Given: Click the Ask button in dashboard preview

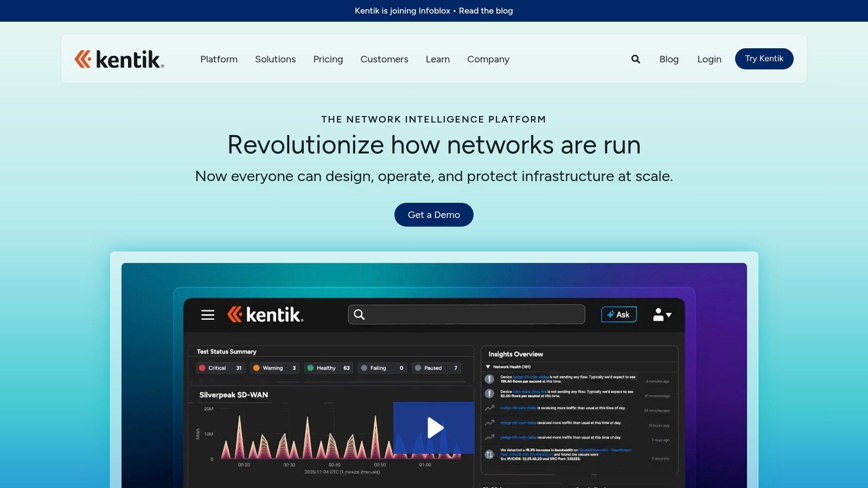Looking at the screenshot, I should click(x=619, y=314).
